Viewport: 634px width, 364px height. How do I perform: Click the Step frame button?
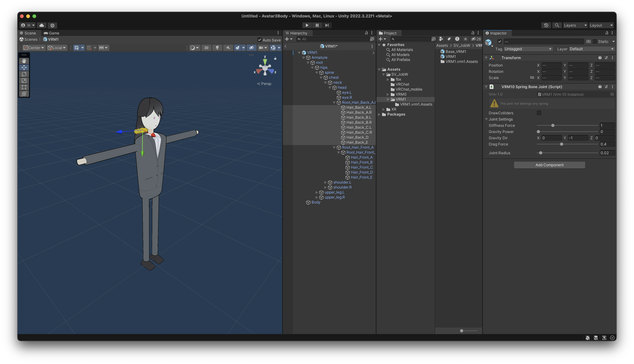coord(327,25)
